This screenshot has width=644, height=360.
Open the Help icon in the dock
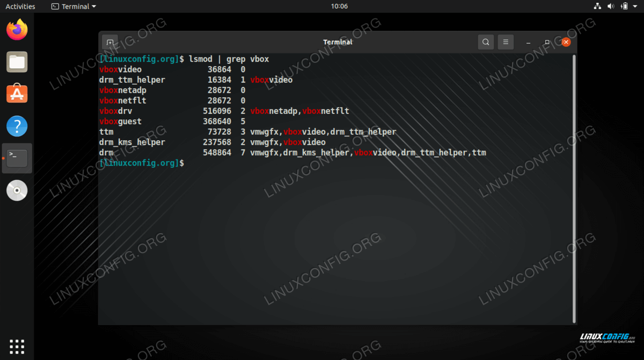coord(17,126)
